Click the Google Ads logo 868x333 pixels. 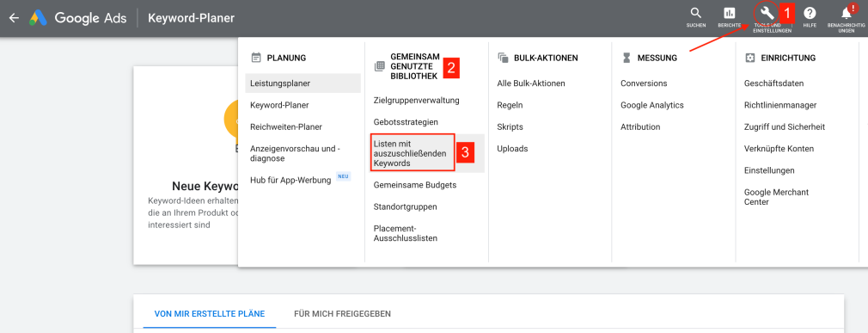(78, 18)
